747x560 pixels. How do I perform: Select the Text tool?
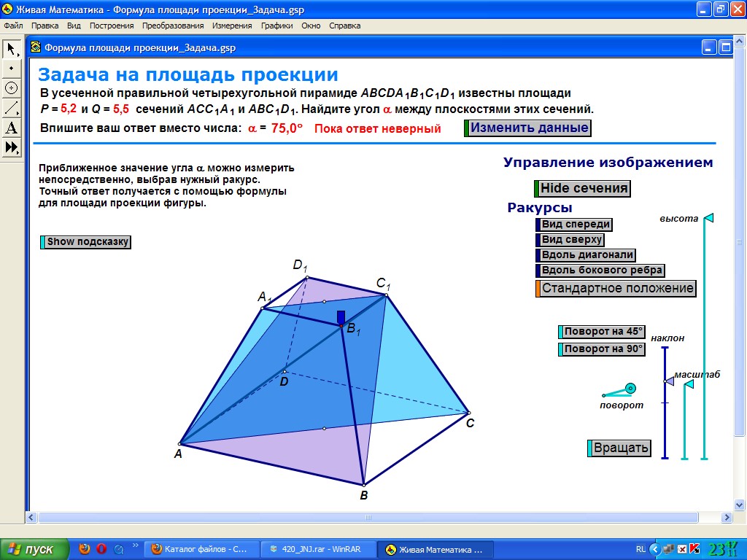point(12,128)
